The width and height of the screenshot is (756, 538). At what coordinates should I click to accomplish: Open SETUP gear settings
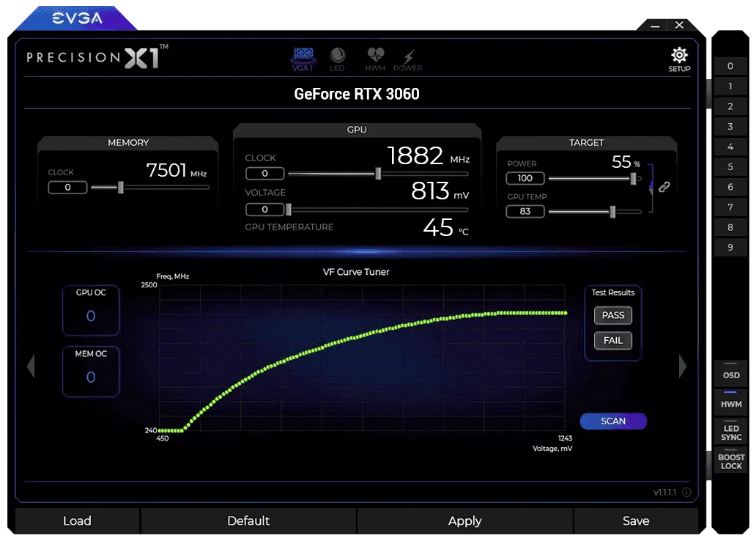[x=679, y=59]
